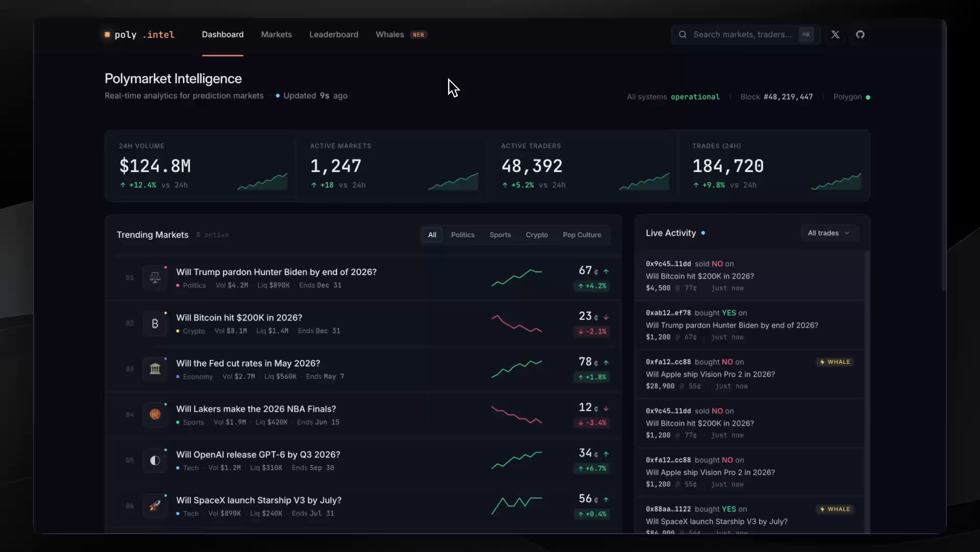Open the Whales tab
The image size is (980, 552).
point(401,34)
